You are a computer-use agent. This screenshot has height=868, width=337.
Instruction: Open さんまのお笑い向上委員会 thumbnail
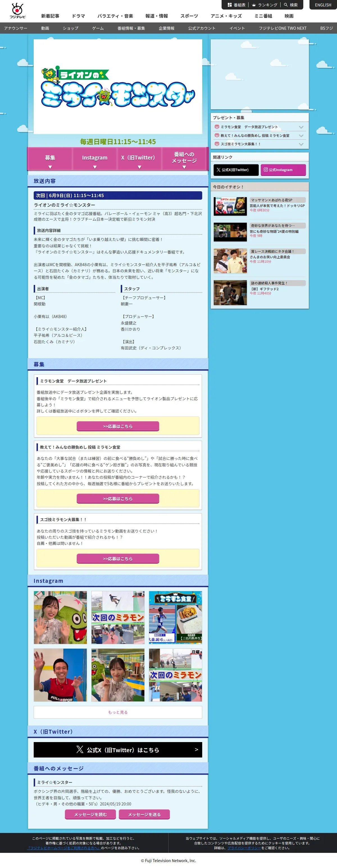pyautogui.click(x=230, y=261)
